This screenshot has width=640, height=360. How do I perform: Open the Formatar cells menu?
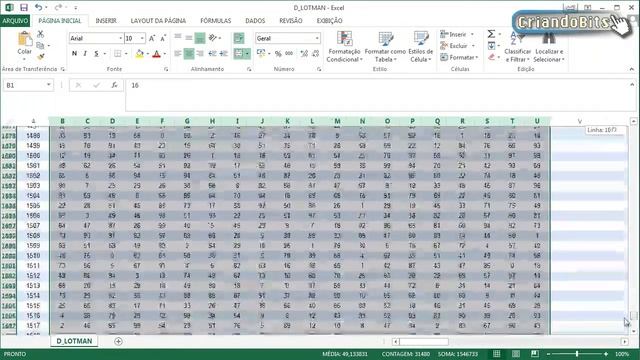point(458,57)
